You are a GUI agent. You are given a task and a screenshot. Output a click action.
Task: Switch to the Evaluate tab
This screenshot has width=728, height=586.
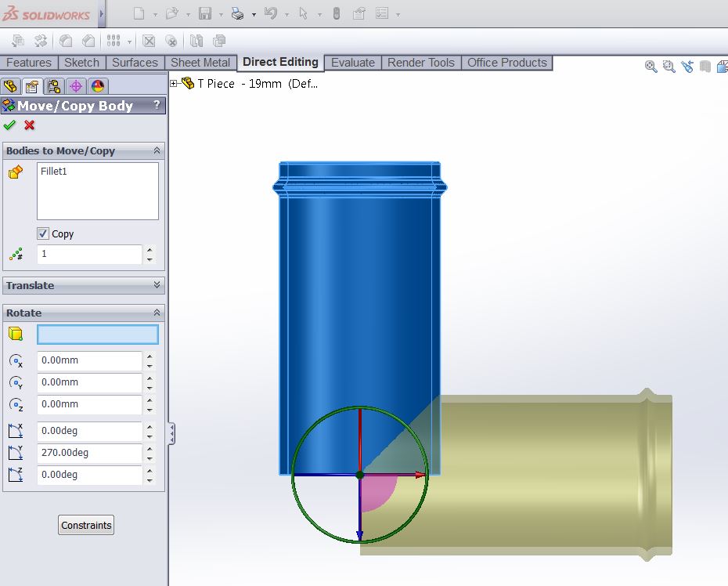coord(353,63)
